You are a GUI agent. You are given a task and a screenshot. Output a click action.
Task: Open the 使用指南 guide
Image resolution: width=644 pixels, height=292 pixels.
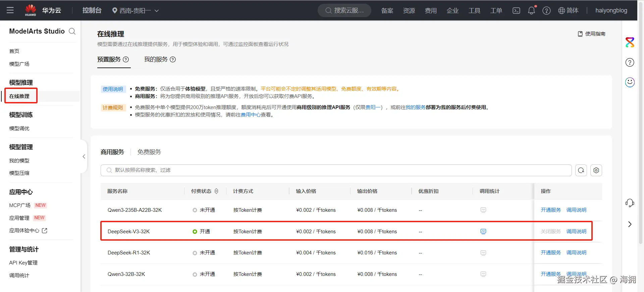tap(592, 34)
